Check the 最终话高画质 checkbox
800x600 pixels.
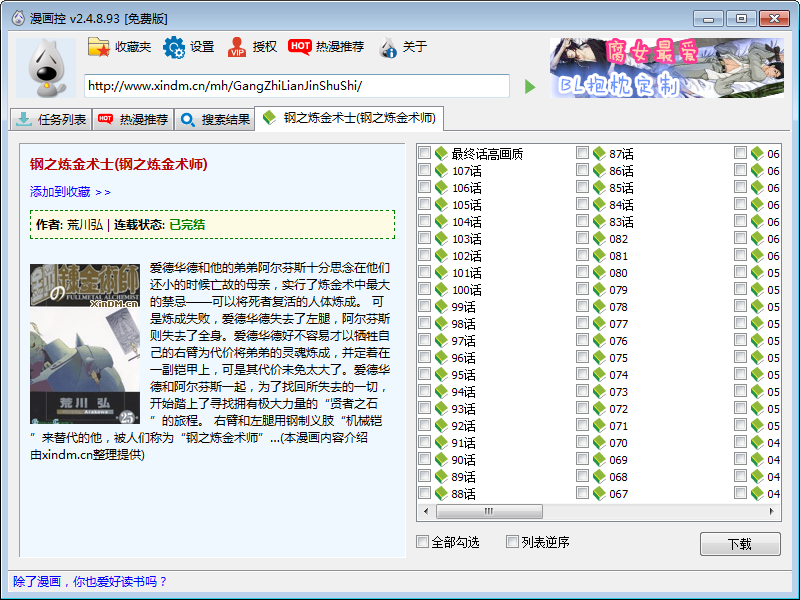point(425,154)
